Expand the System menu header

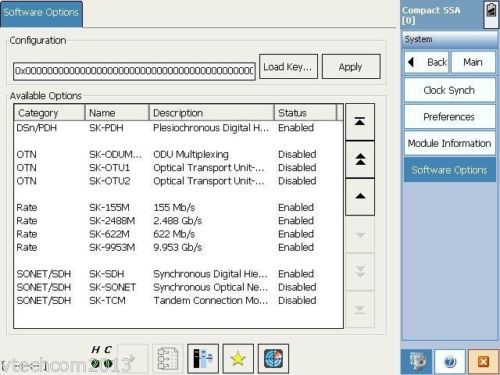(450, 39)
